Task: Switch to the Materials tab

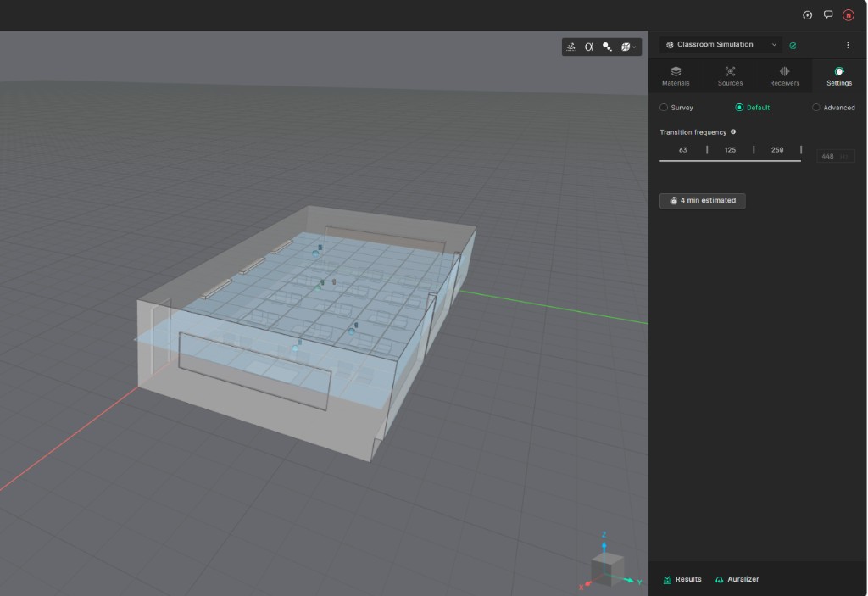Action: point(676,76)
